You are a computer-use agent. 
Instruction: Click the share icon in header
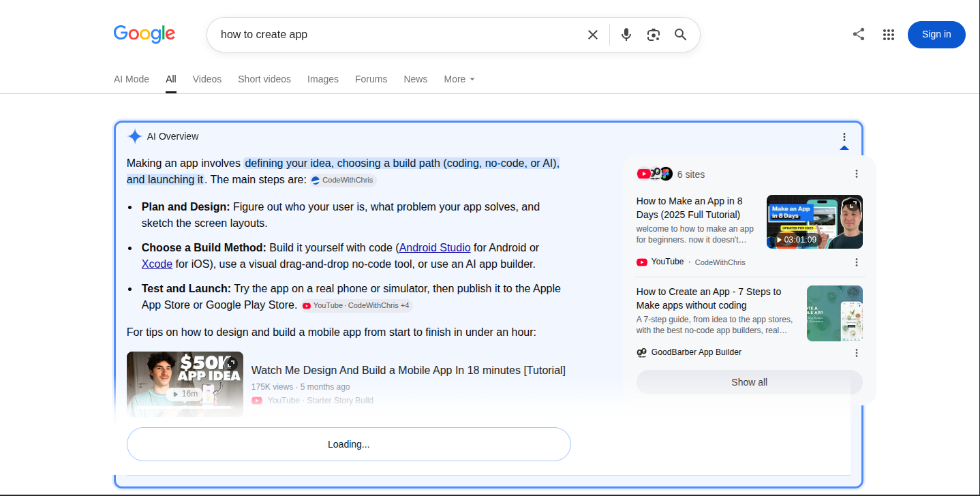click(859, 35)
